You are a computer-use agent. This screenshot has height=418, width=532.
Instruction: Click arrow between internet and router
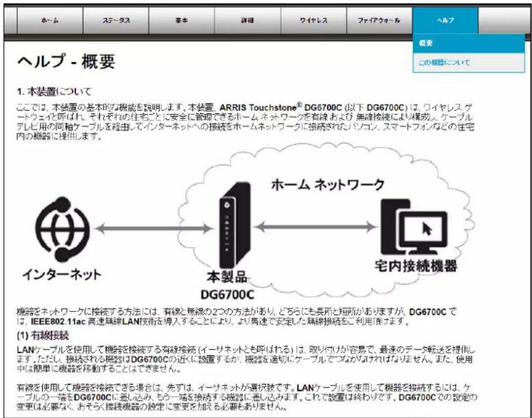click(154, 228)
